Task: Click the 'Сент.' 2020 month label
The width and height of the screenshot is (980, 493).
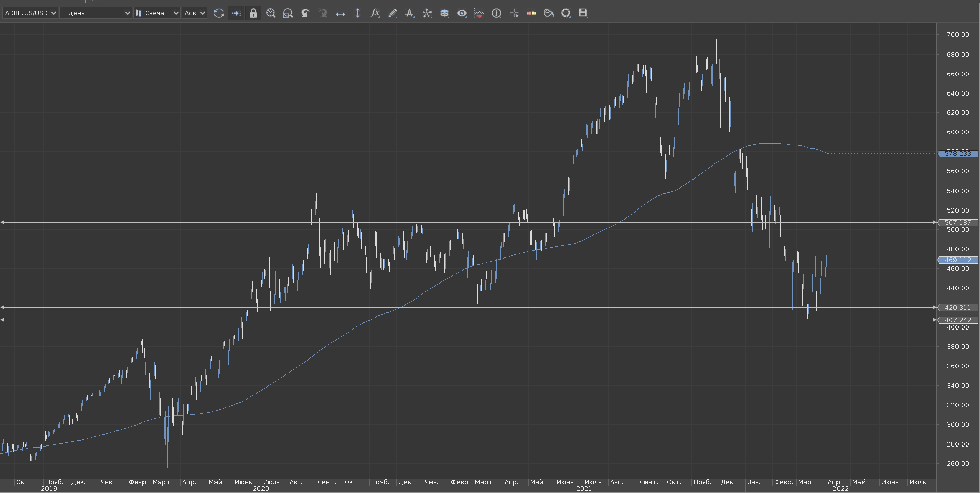Action: click(327, 482)
